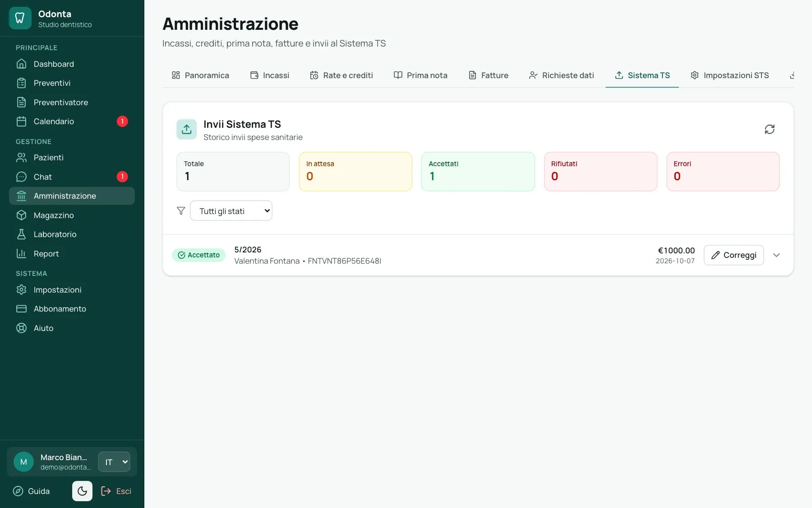The image size is (812, 508).
Task: Toggle dark mode with the moon icon
Action: 82,491
